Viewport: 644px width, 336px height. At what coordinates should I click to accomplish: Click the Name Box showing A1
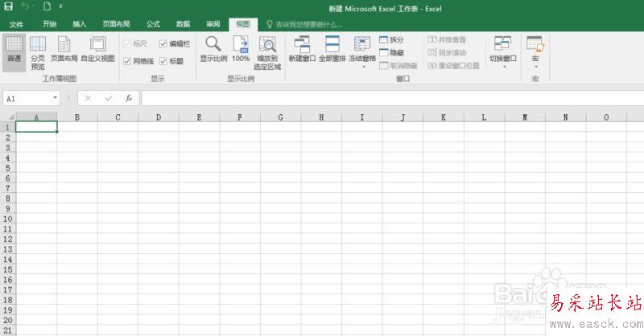click(x=27, y=98)
